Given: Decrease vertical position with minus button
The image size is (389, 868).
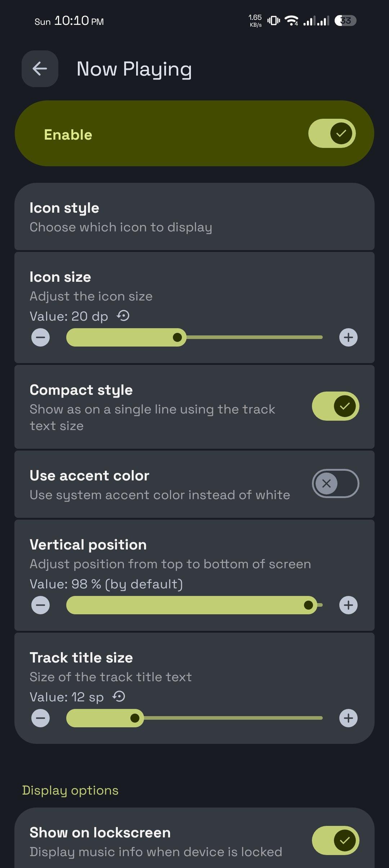Looking at the screenshot, I should (x=40, y=605).
